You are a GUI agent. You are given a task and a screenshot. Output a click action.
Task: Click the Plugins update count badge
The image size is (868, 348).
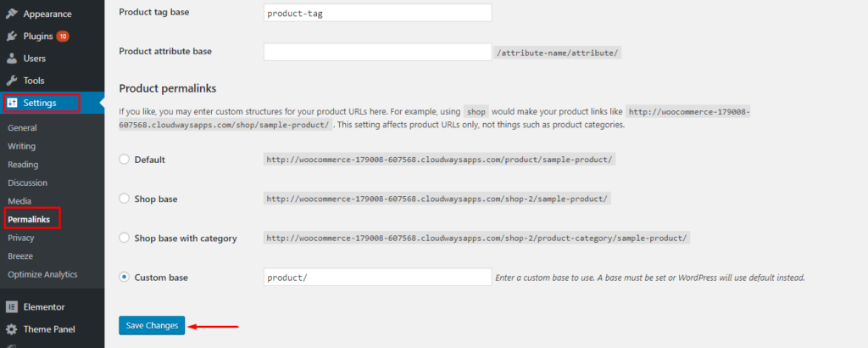tap(63, 36)
